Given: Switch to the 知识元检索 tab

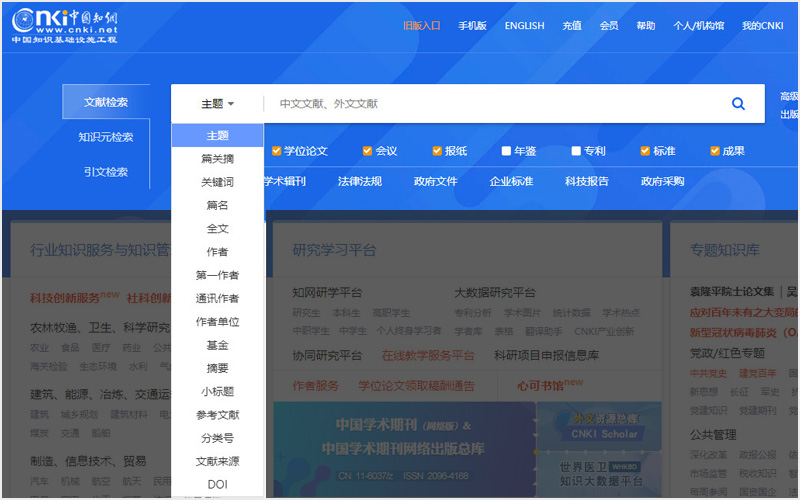Looking at the screenshot, I should [x=106, y=137].
